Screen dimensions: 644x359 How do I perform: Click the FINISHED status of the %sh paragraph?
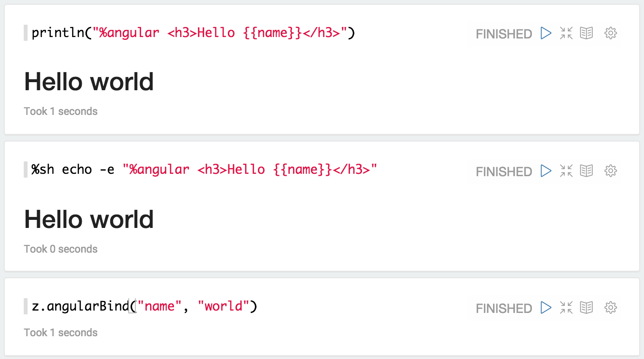(503, 171)
